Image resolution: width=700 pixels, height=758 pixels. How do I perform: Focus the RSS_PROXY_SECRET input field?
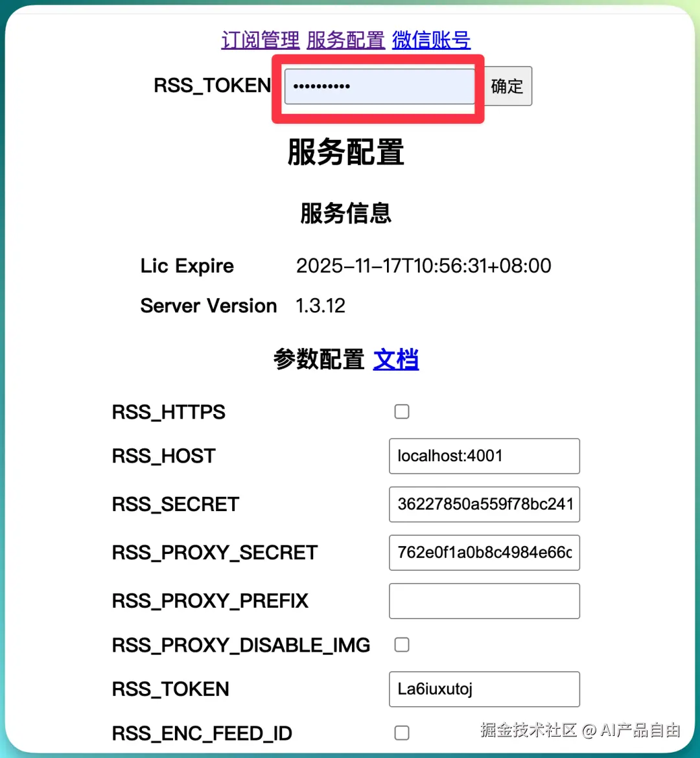coord(484,553)
